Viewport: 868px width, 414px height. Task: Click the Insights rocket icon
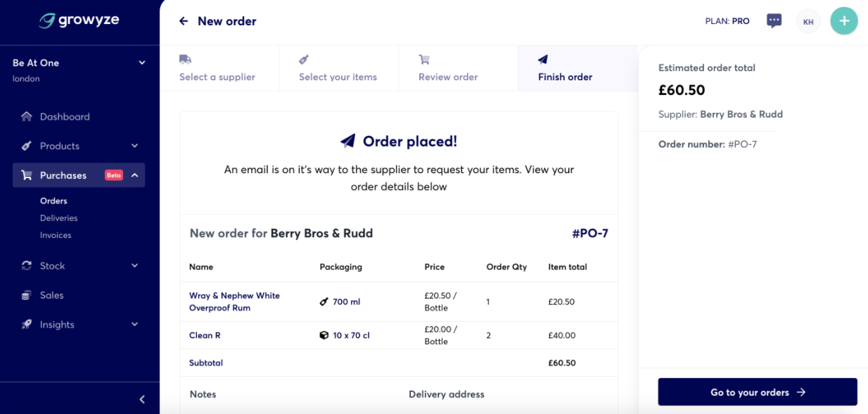(27, 325)
